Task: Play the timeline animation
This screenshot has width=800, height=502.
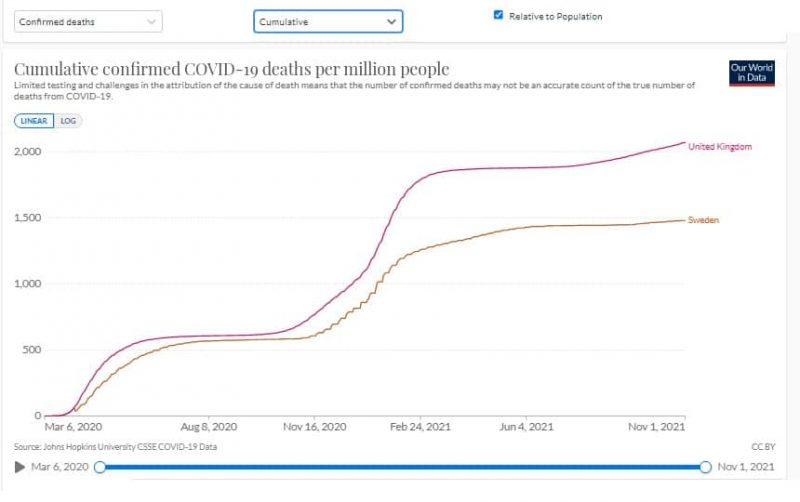Action: point(20,467)
